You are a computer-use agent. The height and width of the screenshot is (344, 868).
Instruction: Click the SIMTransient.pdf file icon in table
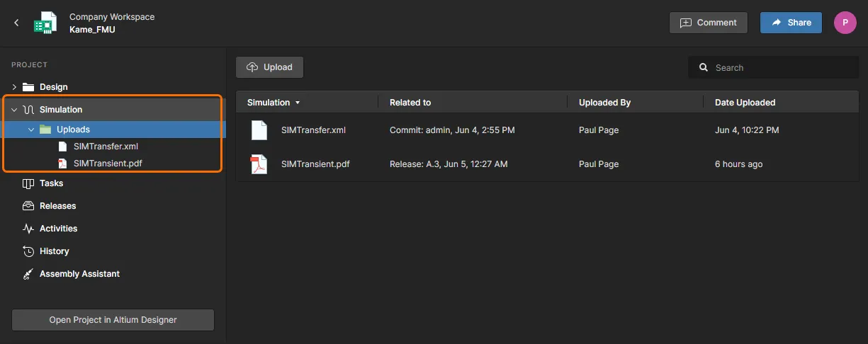[x=259, y=164]
